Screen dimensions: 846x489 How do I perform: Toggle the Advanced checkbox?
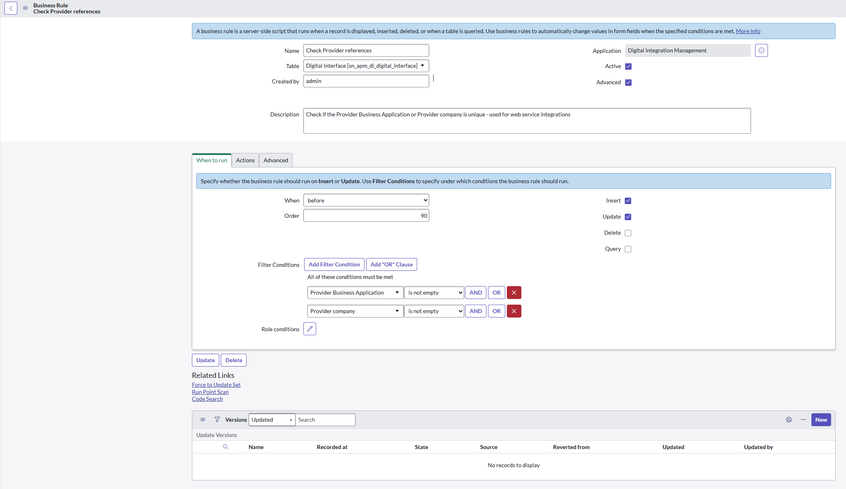628,82
